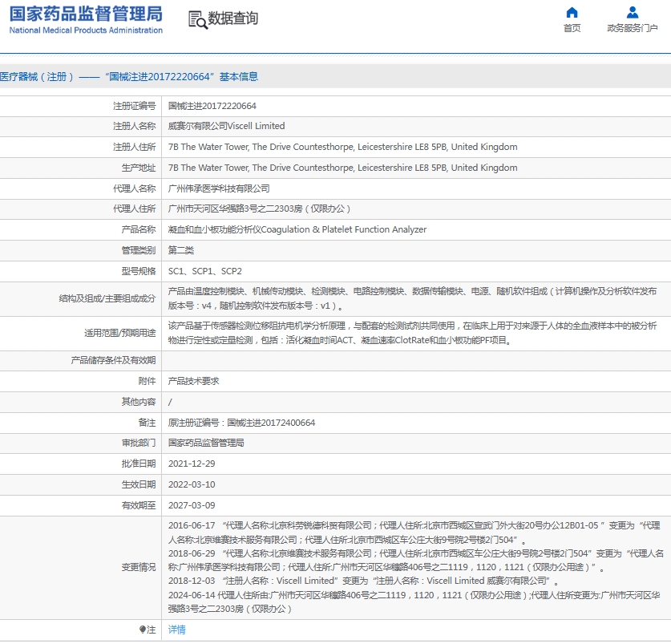671x644 pixels.
Task: Click the 2016-06-17 change record entry
Action: pyautogui.click(x=414, y=533)
